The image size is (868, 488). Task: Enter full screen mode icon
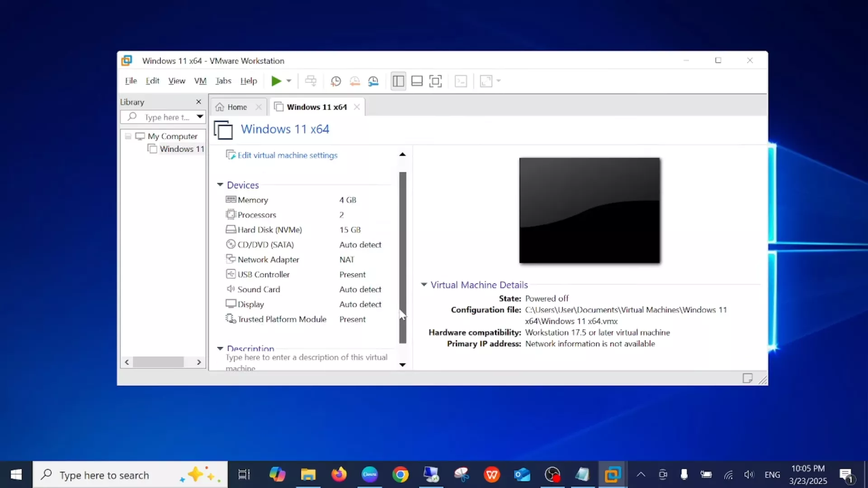[435, 81]
